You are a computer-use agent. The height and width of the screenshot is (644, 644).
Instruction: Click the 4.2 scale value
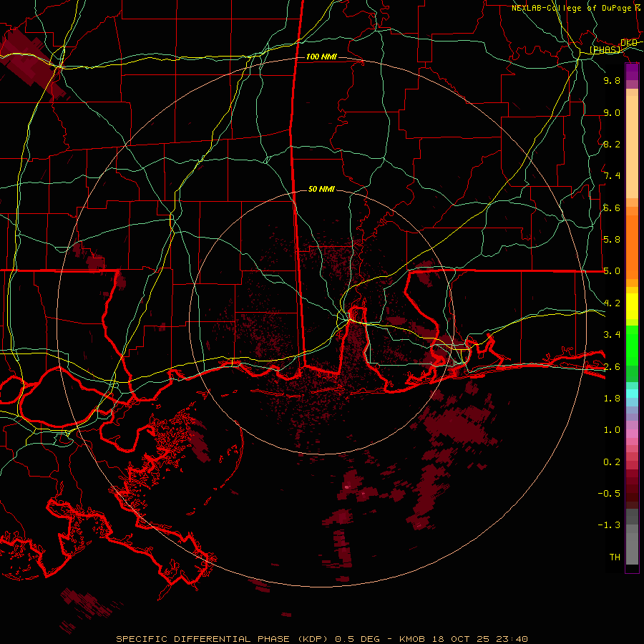pos(612,303)
